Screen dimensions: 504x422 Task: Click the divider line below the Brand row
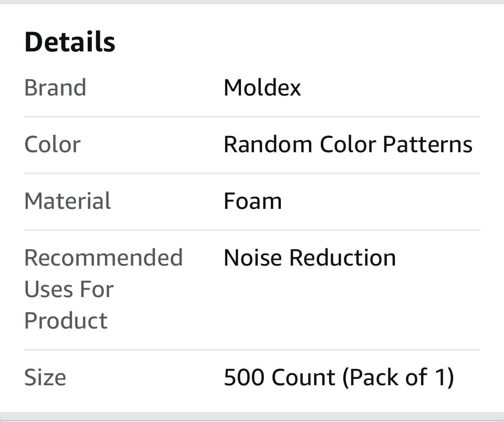pyautogui.click(x=252, y=117)
